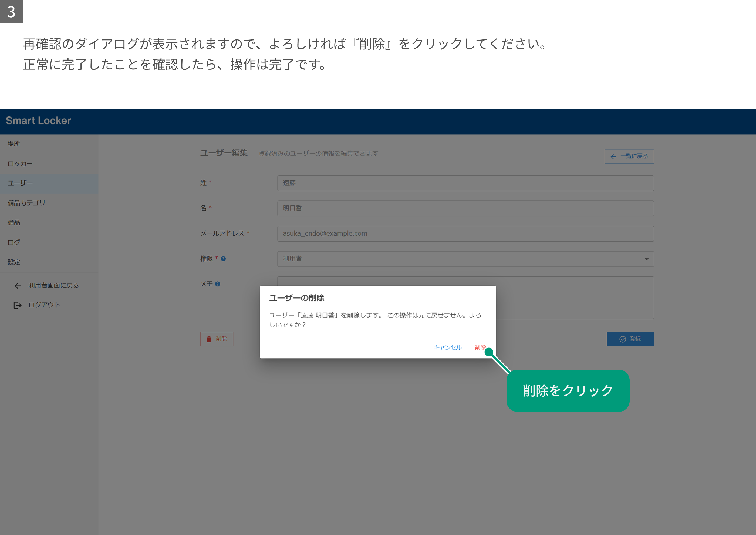Click the logout icon in the sidebar
The image size is (756, 535).
[18, 305]
